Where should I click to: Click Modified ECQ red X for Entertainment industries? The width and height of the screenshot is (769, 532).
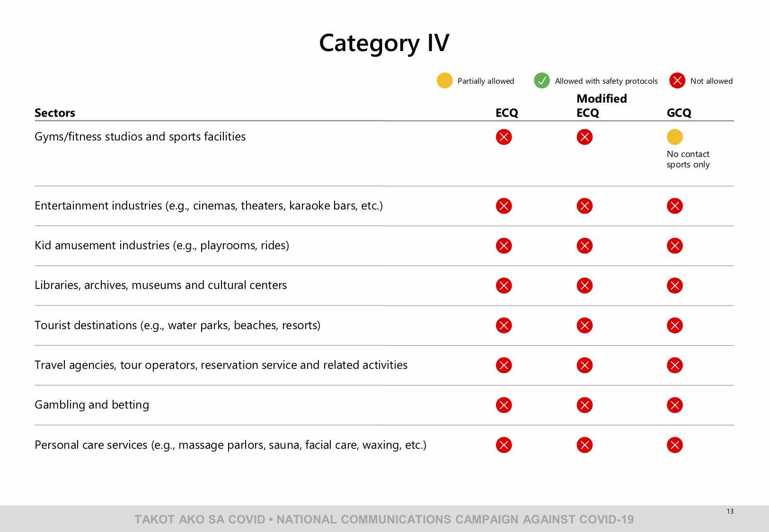click(x=584, y=206)
